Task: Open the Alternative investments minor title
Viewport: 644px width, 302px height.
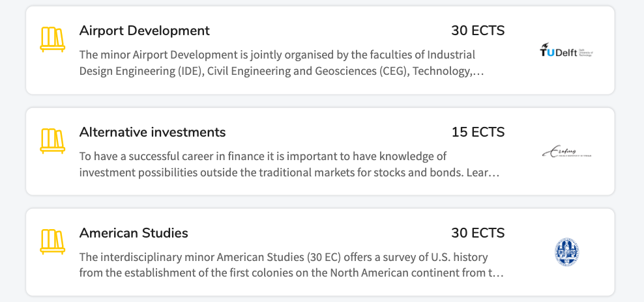Action: coord(153,132)
